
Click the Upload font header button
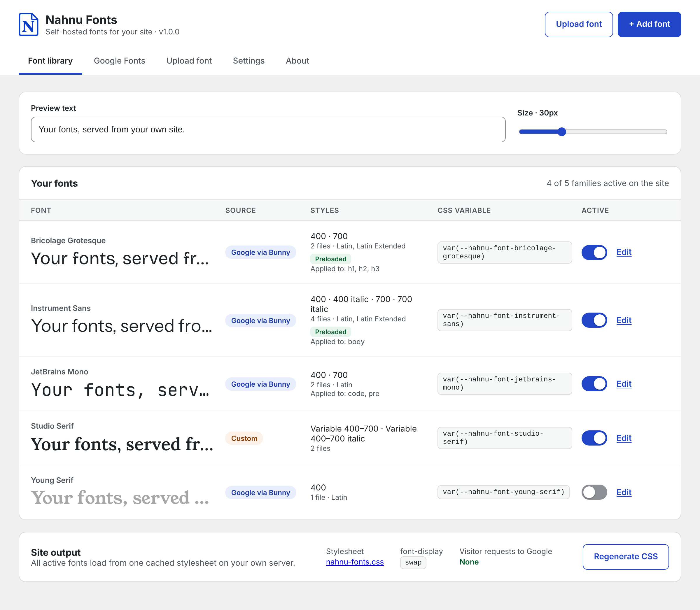[579, 24]
